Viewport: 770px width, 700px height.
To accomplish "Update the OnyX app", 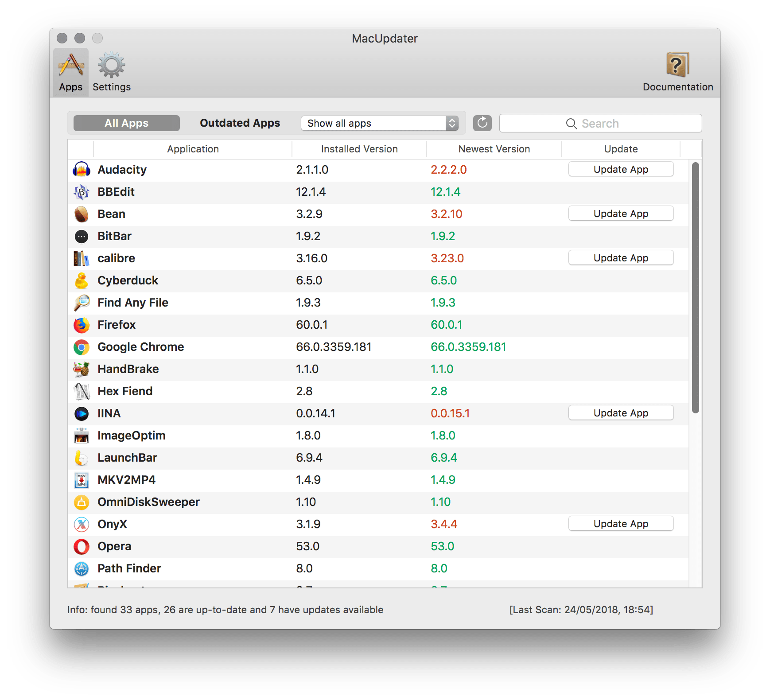I will pyautogui.click(x=621, y=524).
